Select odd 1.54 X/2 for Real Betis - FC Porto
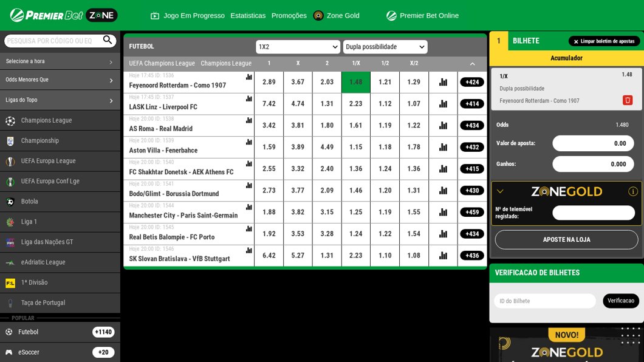Viewport: 644px width, 362px height. [x=414, y=234]
